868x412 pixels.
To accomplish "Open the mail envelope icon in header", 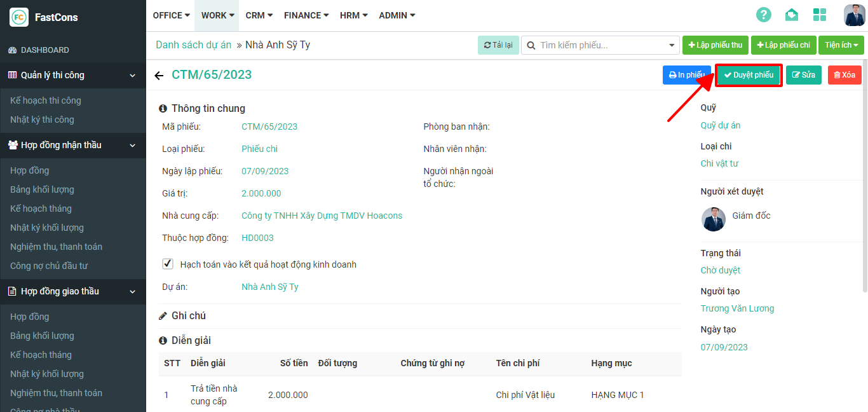I will coord(791,15).
